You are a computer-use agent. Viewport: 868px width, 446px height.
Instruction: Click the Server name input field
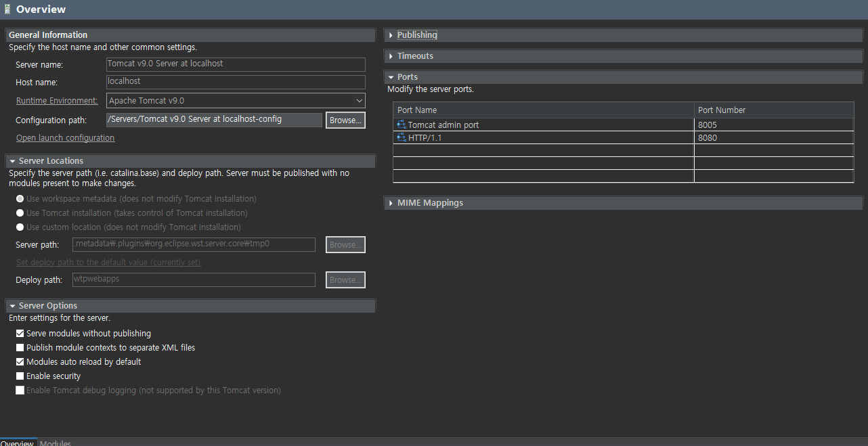pos(236,64)
